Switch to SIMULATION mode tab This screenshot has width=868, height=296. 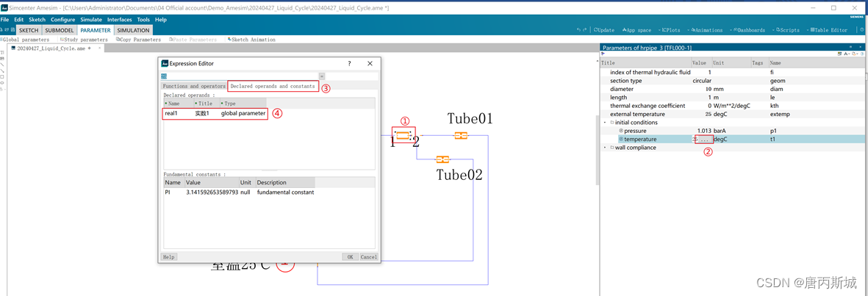point(134,30)
